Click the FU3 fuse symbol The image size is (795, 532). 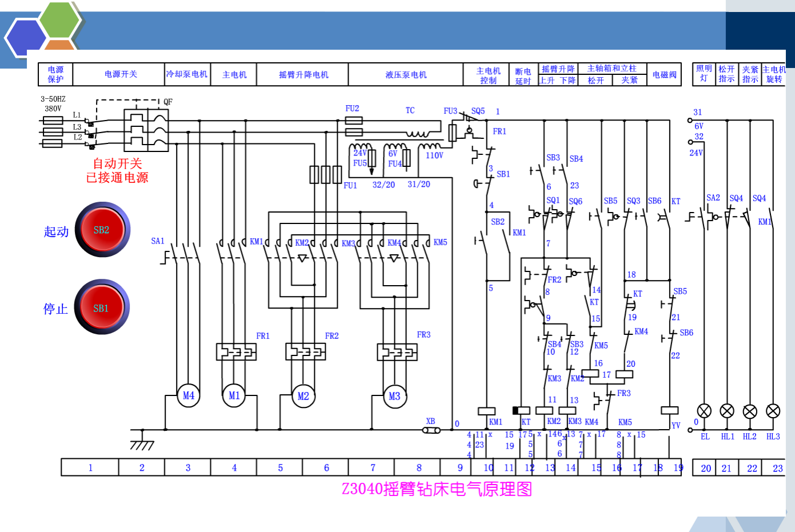452,133
